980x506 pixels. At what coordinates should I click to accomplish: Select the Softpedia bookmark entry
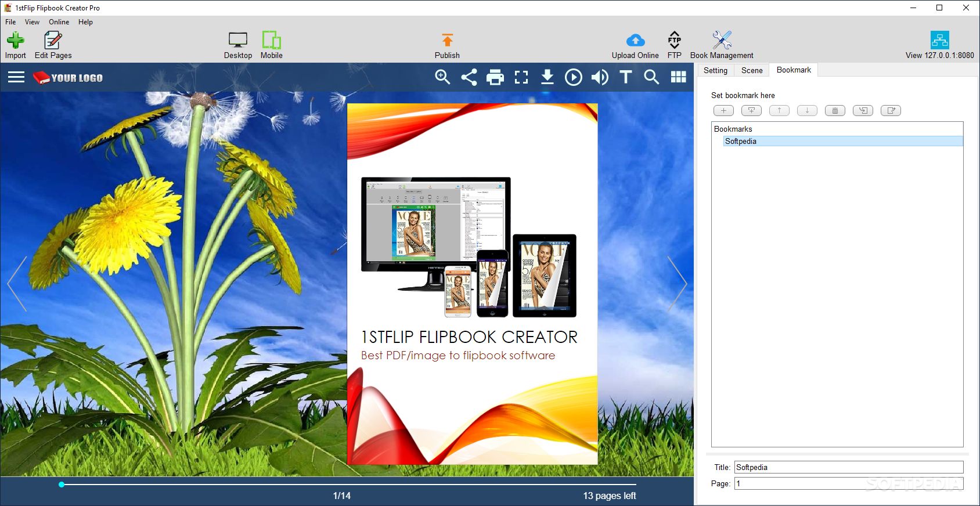coord(844,141)
